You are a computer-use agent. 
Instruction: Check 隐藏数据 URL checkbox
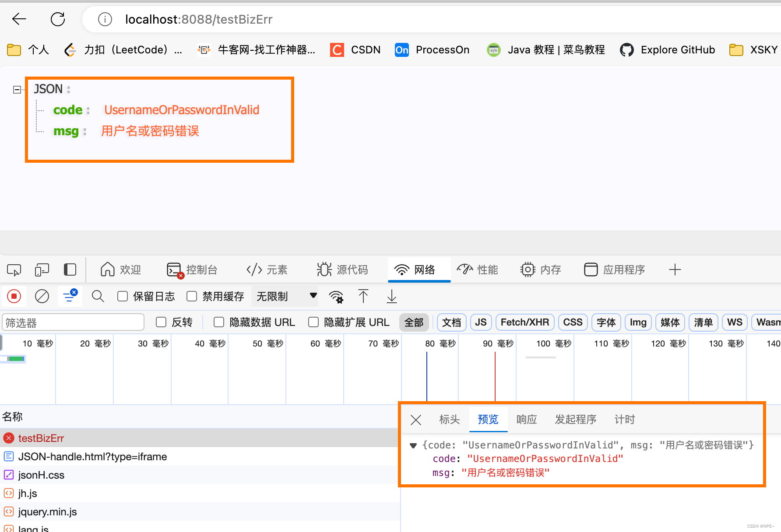(219, 322)
